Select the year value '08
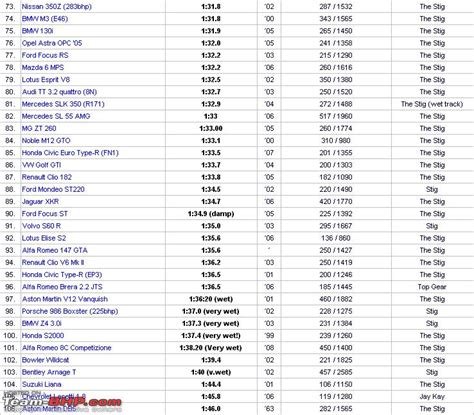 pyautogui.click(x=269, y=348)
